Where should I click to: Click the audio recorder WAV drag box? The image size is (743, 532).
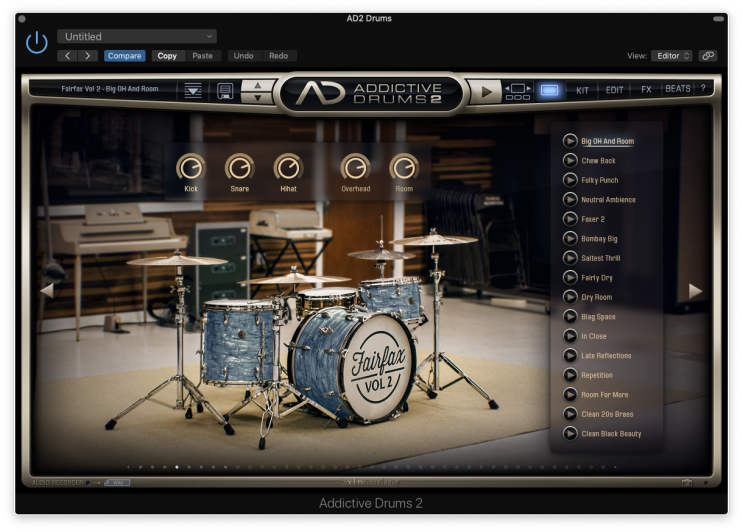tap(117, 483)
